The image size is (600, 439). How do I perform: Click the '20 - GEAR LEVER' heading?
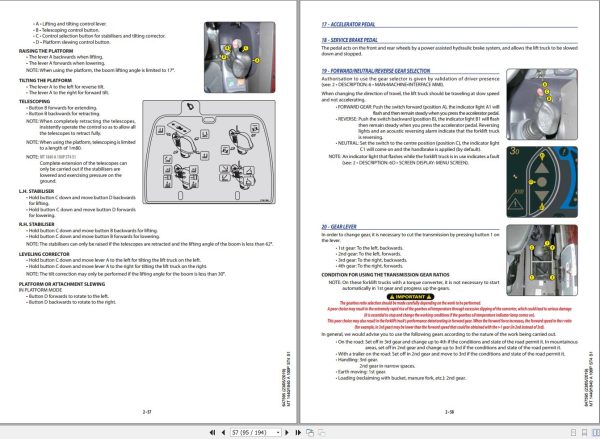[x=339, y=227]
